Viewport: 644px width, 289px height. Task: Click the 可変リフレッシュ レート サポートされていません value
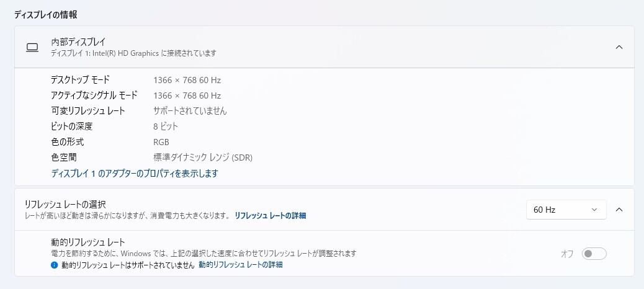pos(190,111)
